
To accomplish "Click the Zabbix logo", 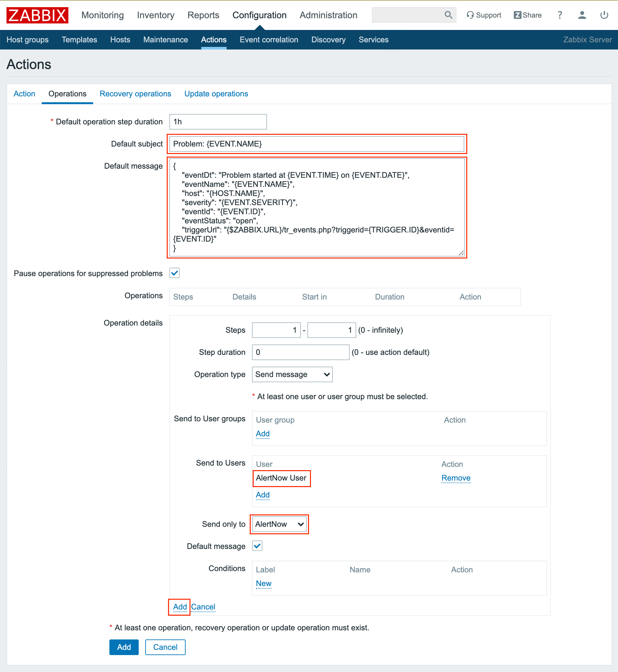I will pos(37,15).
